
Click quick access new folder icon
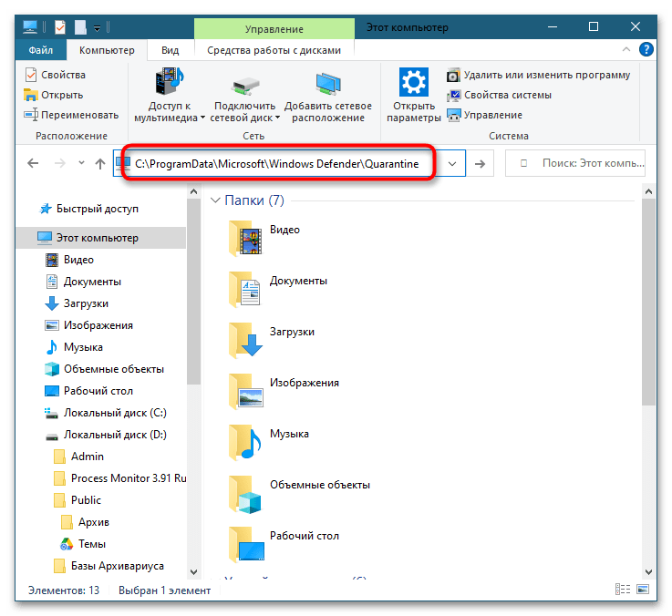pos(80,27)
